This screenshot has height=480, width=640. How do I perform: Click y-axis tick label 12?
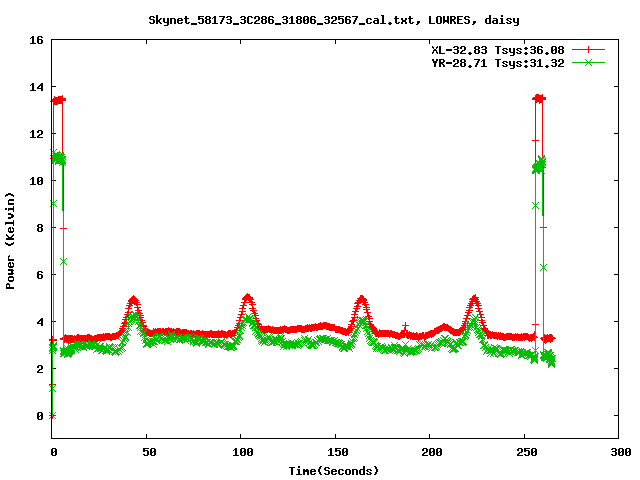point(36,134)
